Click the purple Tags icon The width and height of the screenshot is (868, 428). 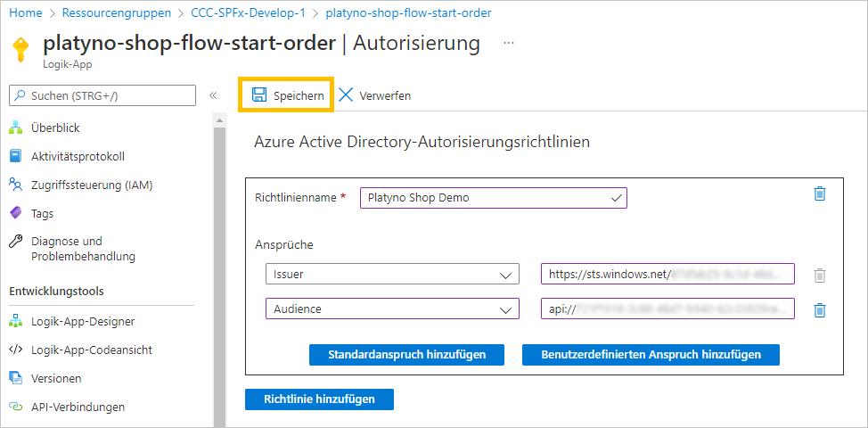click(x=16, y=212)
